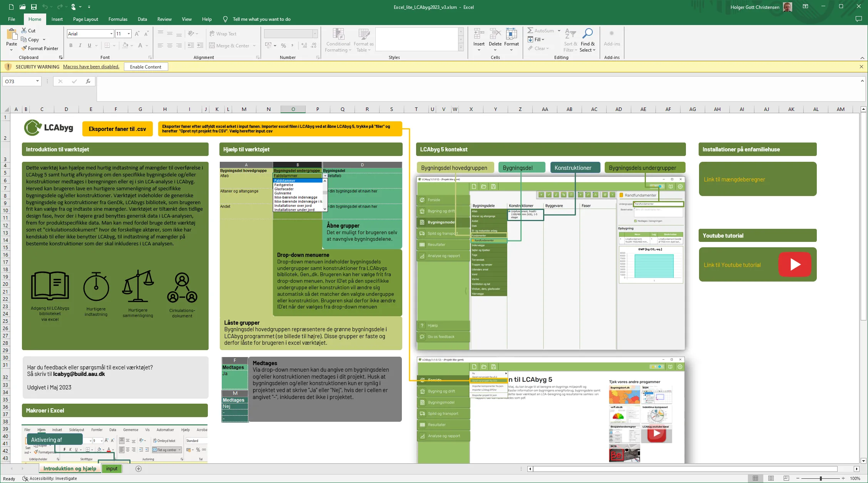Expand Customize Quick Access Toolbar menu
868x483 pixels.
point(89,7)
